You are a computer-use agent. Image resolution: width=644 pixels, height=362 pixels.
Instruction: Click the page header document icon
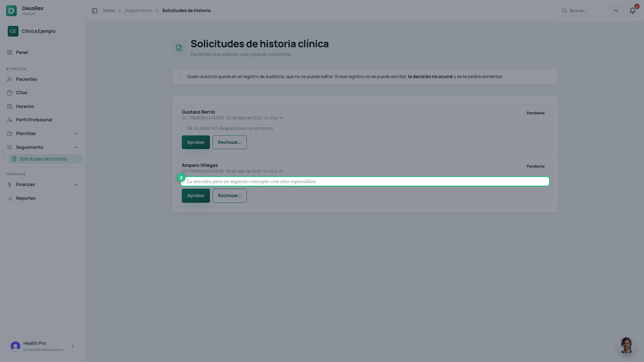tap(179, 48)
